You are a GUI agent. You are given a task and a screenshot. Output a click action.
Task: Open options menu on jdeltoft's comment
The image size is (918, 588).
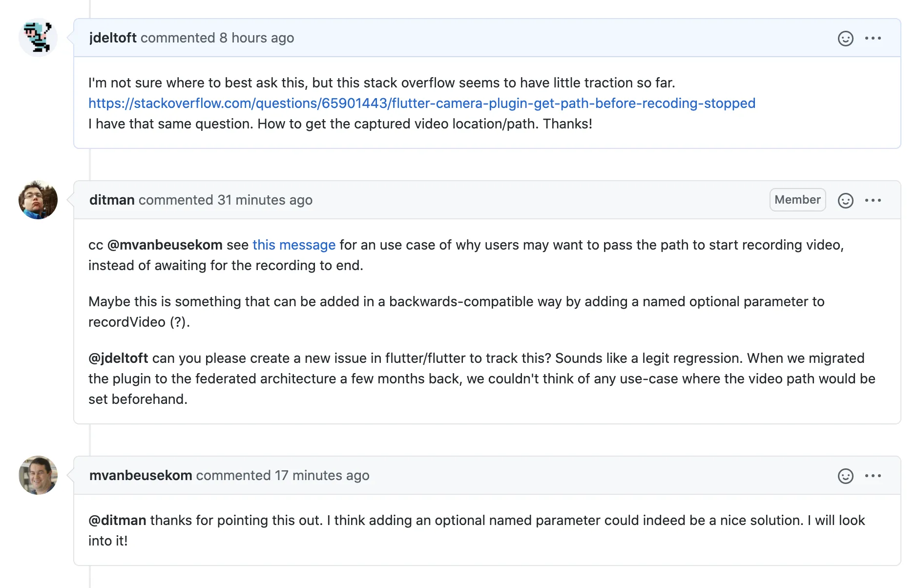click(873, 38)
